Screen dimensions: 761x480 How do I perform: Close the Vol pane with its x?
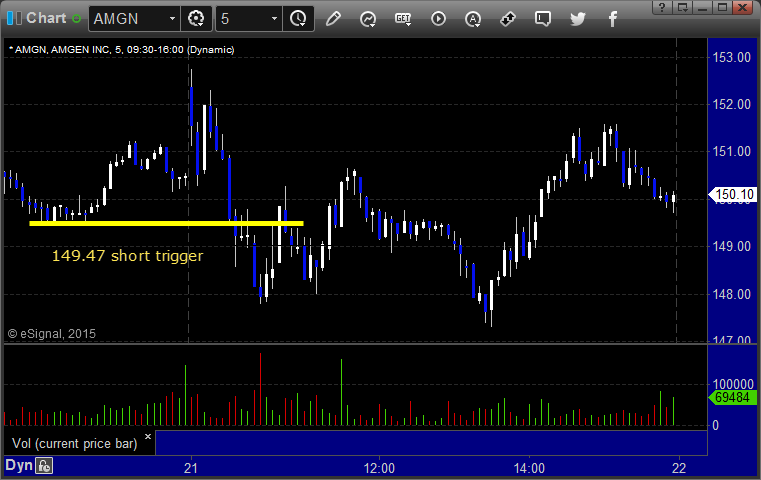(148, 436)
